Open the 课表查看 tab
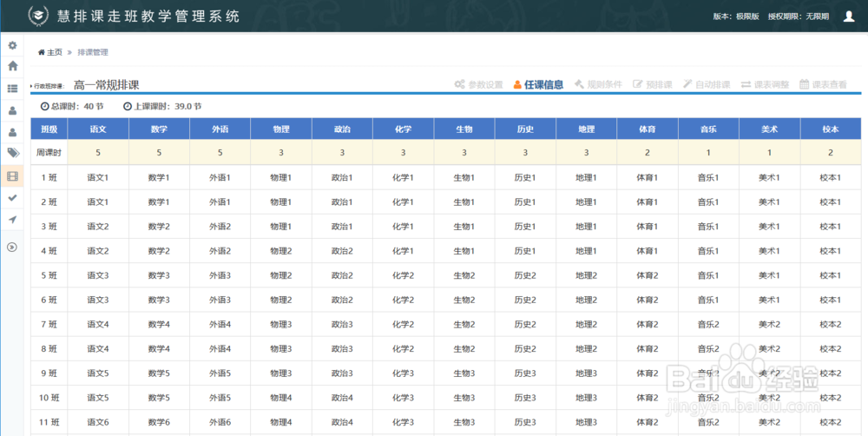 click(x=823, y=85)
